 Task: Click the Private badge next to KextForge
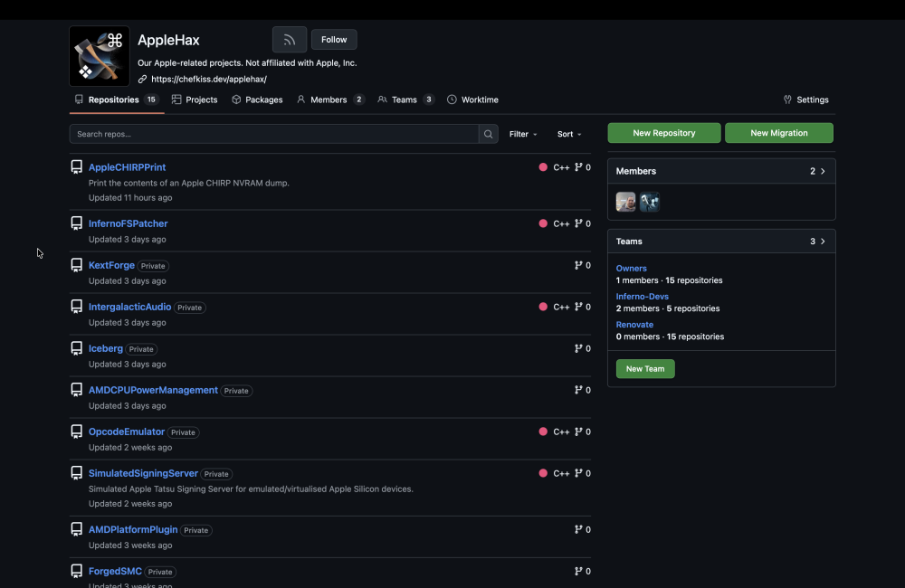click(x=153, y=266)
